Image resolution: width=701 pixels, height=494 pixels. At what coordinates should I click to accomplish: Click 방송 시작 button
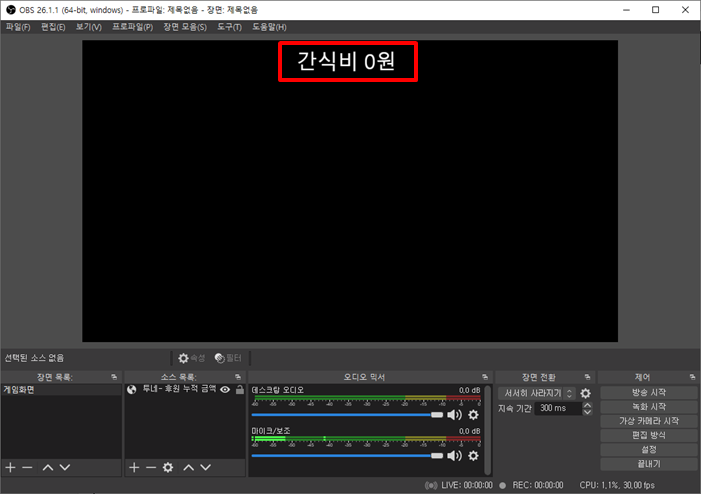[649, 393]
